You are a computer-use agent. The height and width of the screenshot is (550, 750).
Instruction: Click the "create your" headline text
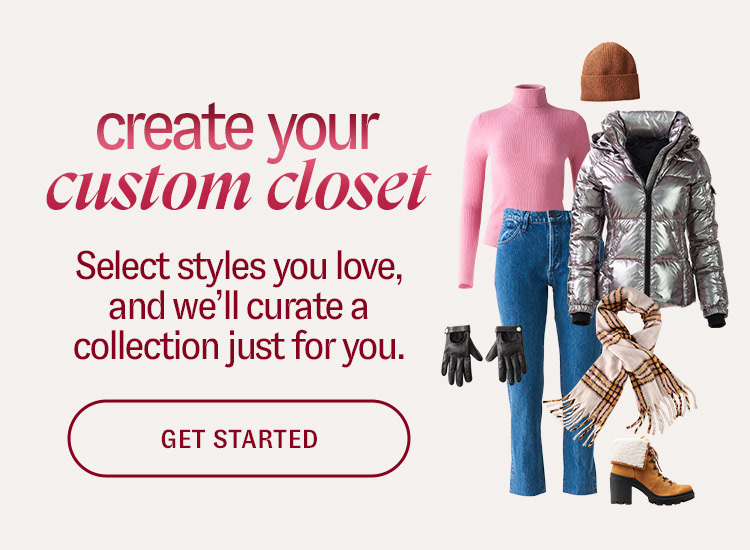(238, 130)
